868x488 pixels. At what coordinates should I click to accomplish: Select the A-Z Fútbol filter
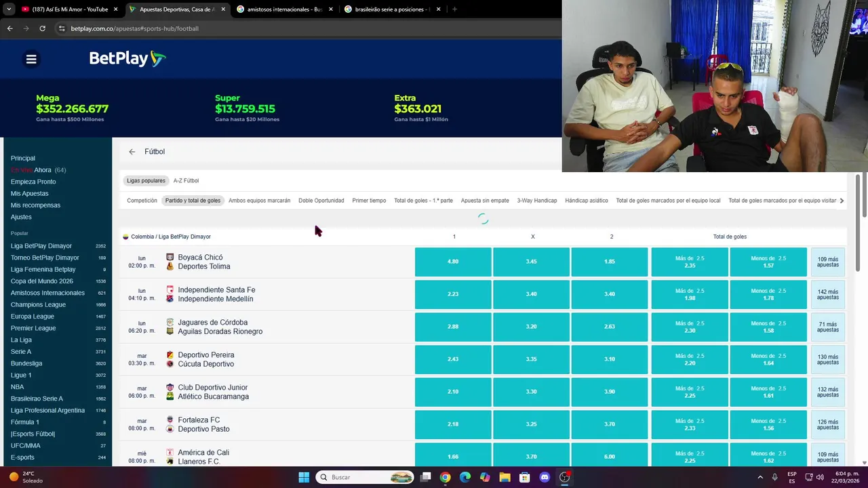(186, 181)
